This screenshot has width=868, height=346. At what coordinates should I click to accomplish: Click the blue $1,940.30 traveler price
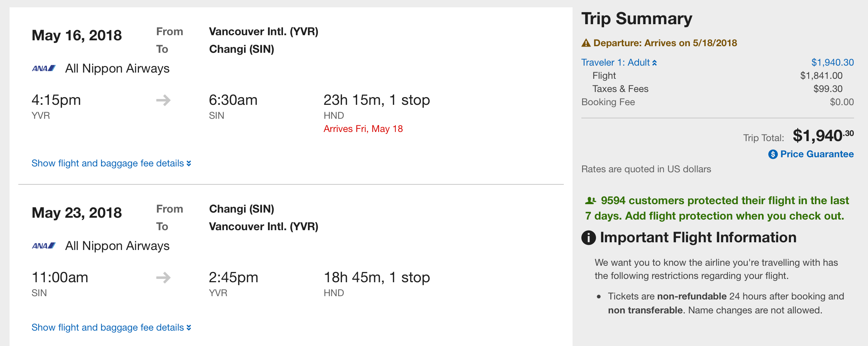tap(832, 63)
